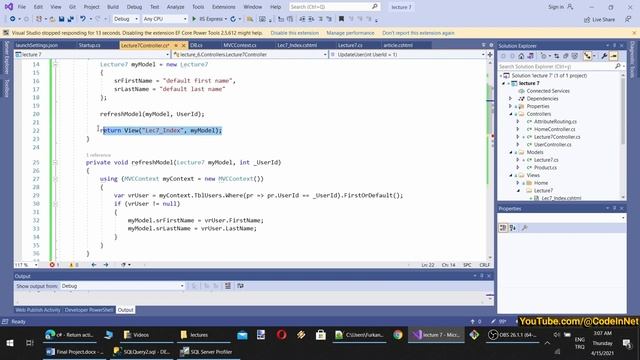This screenshot has width=640, height=360.
Task: Expand the Home folder under Views
Action: [x=518, y=183]
